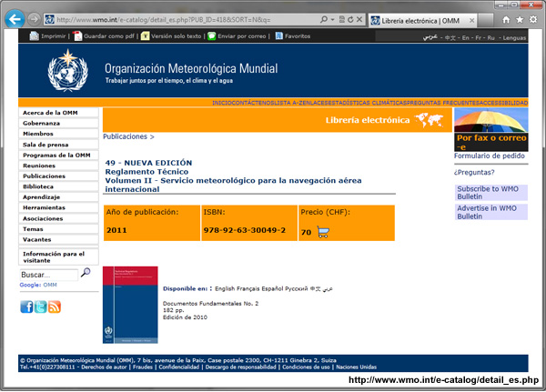Switch language to Fr
The image size is (546, 392).
[479, 37]
